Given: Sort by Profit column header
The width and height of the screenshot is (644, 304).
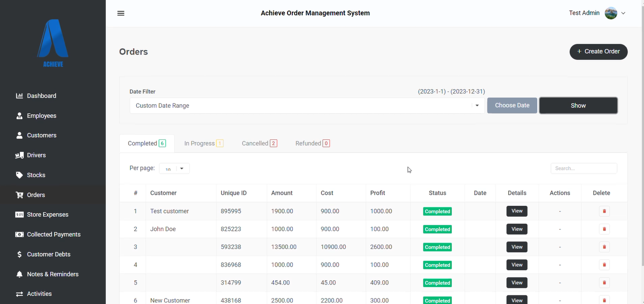Looking at the screenshot, I should click(x=378, y=193).
